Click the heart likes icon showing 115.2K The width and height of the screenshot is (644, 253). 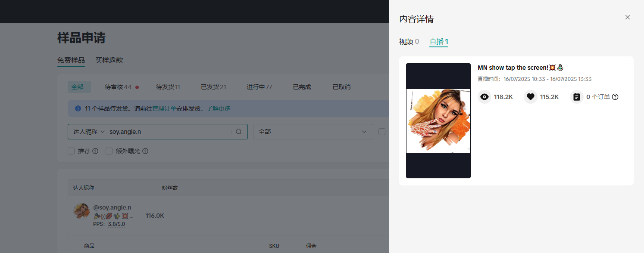tap(530, 97)
